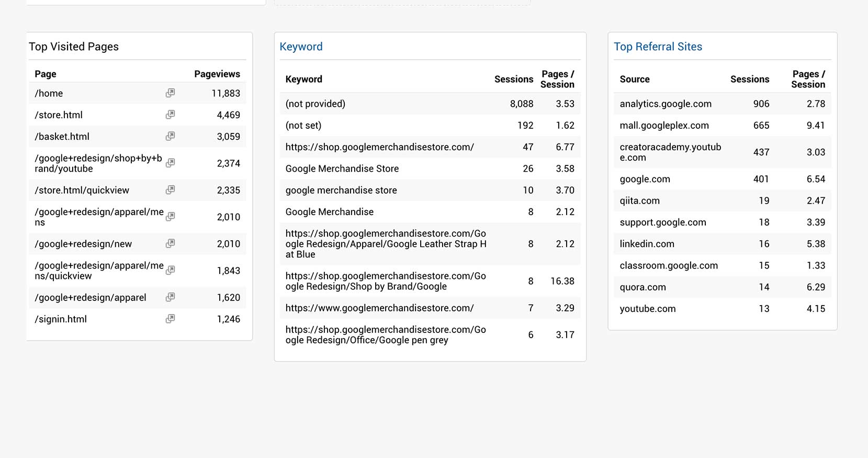Viewport: 868px width, 458px height.
Task: Select the /home page row text
Action: pyautogui.click(x=49, y=93)
